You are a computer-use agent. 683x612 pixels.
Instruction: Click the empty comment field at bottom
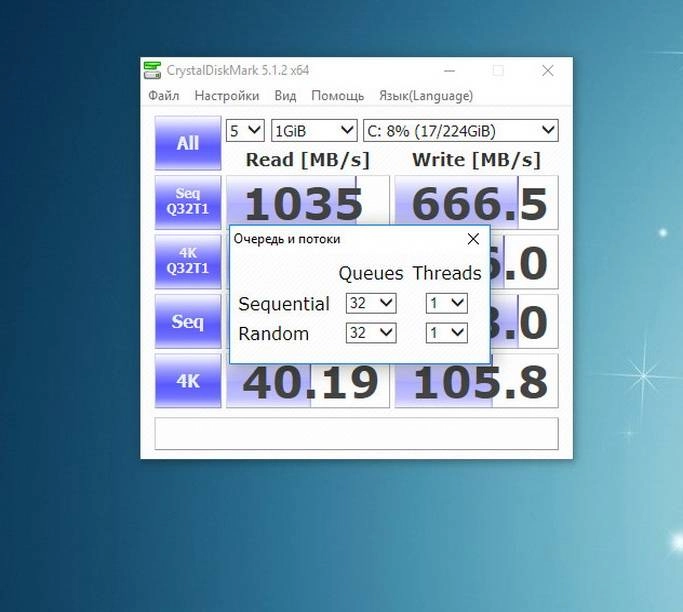[356, 433]
